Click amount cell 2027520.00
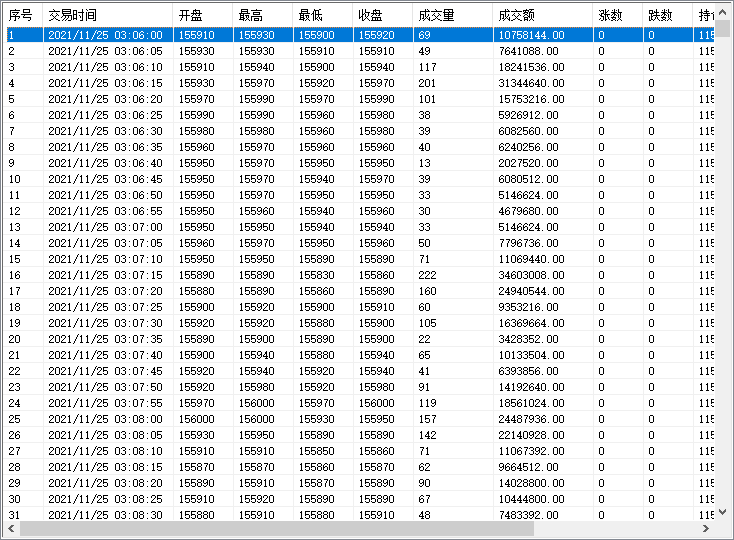 tap(528, 163)
